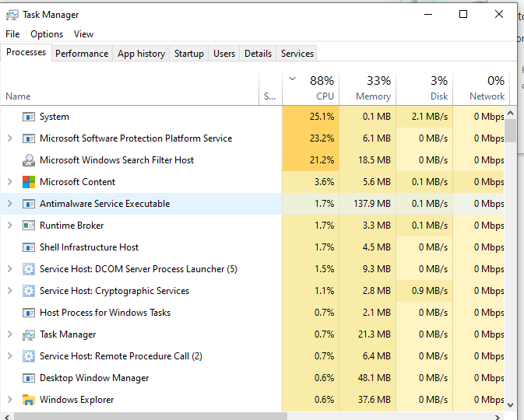Click the Desktop Window Manager icon
The height and width of the screenshot is (420, 524).
pos(29,378)
